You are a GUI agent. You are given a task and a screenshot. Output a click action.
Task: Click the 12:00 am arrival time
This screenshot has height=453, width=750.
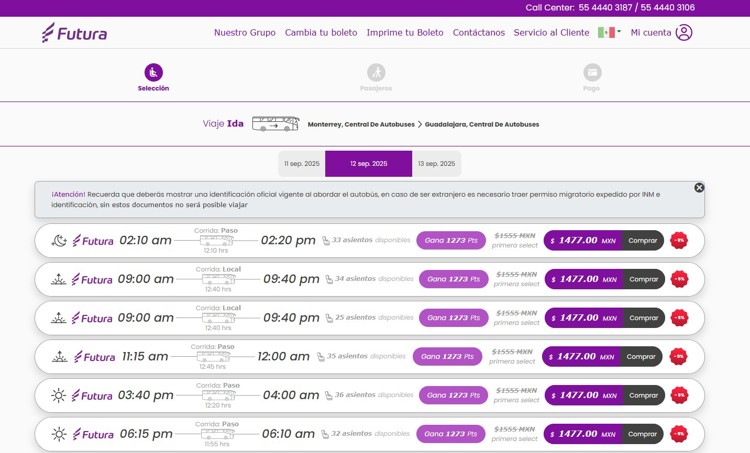tap(283, 357)
